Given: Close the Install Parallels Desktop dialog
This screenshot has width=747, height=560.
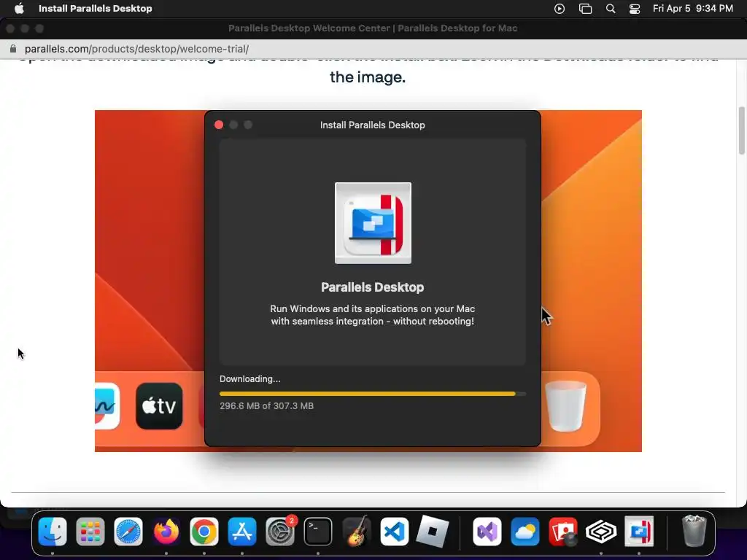Looking at the screenshot, I should click(x=219, y=125).
